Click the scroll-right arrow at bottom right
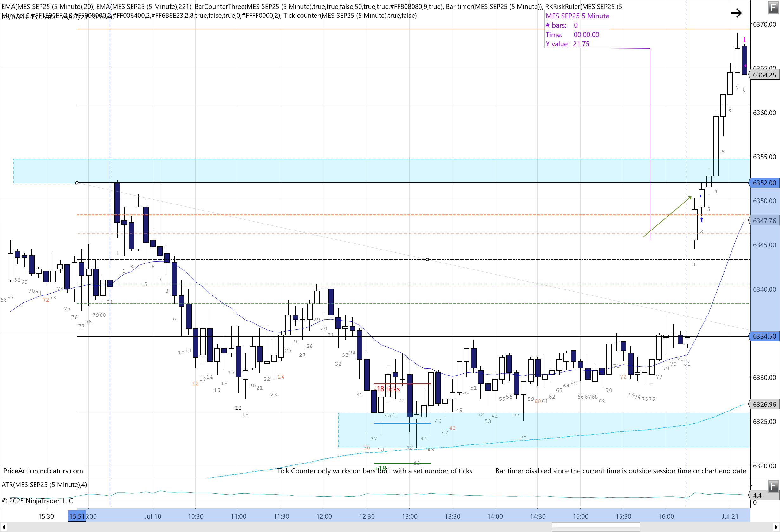The image size is (780, 532). coord(776,527)
